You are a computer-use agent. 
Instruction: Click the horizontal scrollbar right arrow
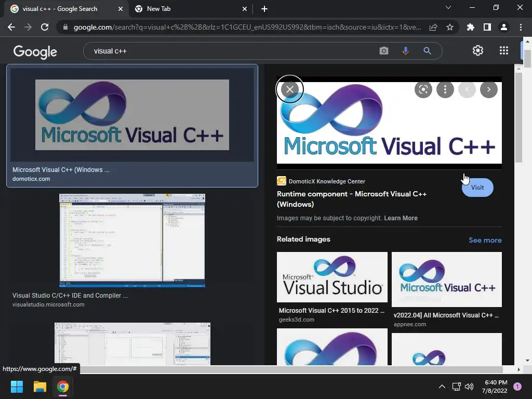518,369
